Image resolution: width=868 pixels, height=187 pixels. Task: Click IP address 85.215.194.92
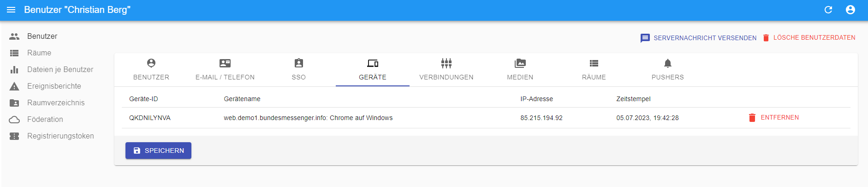coord(541,118)
